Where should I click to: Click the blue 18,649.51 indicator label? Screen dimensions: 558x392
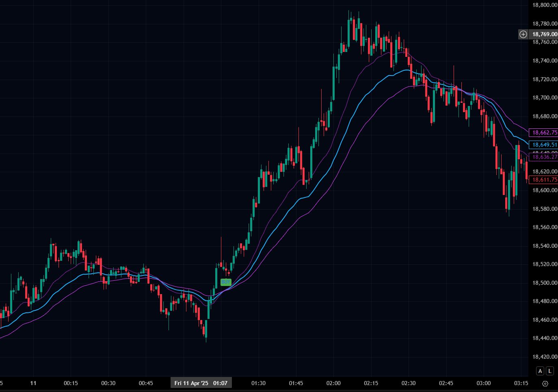pyautogui.click(x=544, y=145)
